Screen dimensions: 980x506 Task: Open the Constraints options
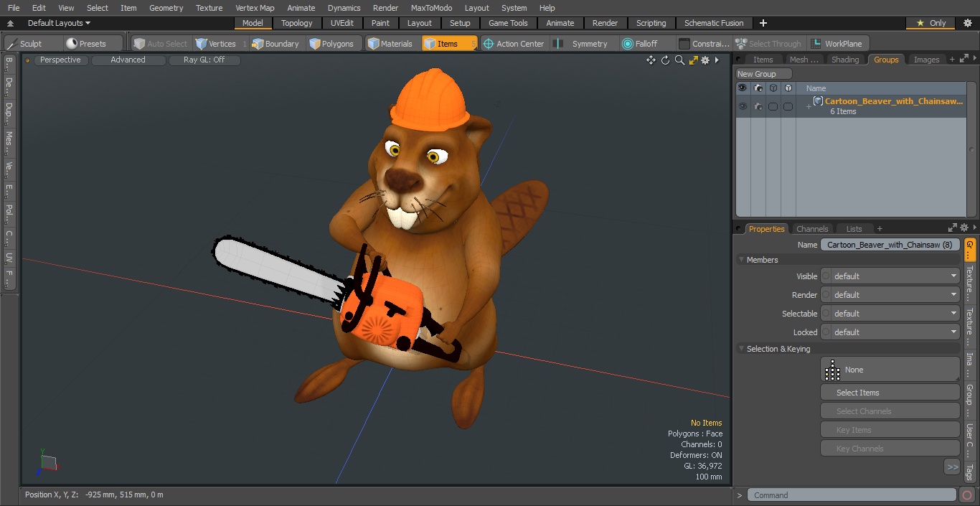tap(704, 44)
